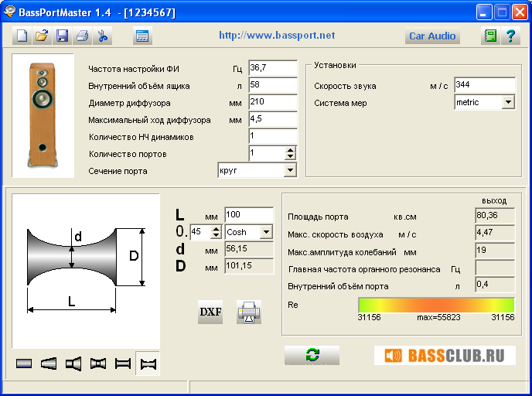Select the narrowing conical port shape

[x=49, y=364]
